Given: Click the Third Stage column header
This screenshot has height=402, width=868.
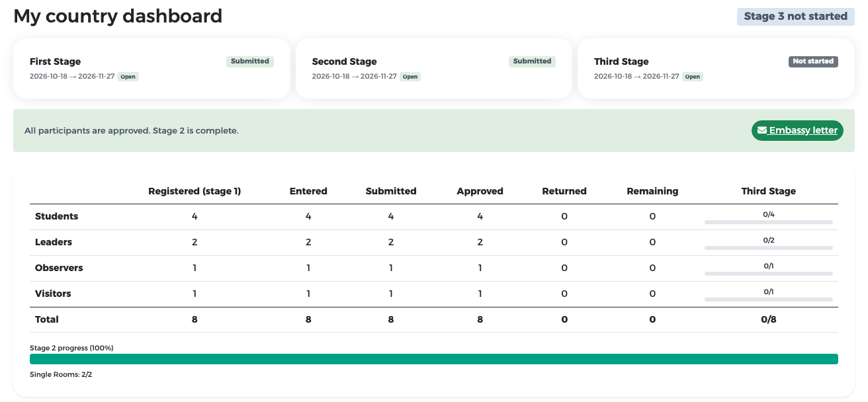Looking at the screenshot, I should (x=769, y=191).
